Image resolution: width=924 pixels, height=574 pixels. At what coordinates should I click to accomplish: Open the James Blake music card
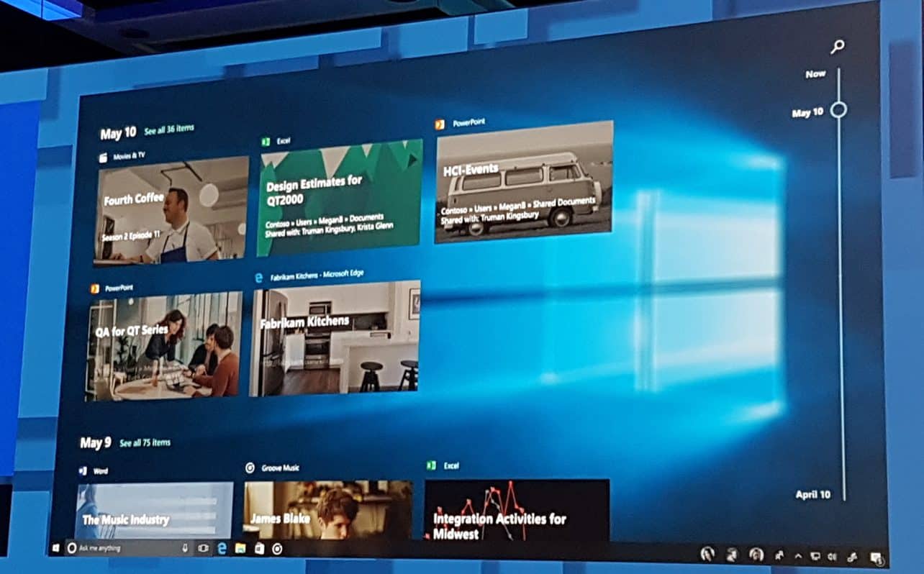click(x=327, y=510)
